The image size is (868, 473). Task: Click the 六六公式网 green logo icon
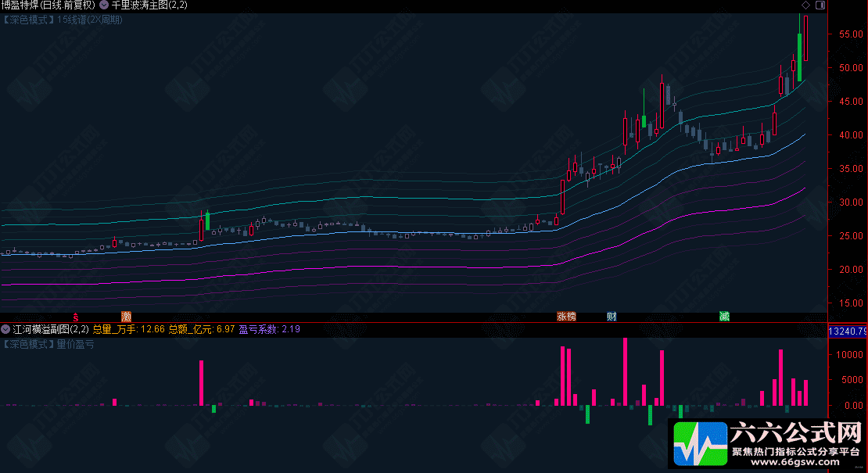point(701,443)
